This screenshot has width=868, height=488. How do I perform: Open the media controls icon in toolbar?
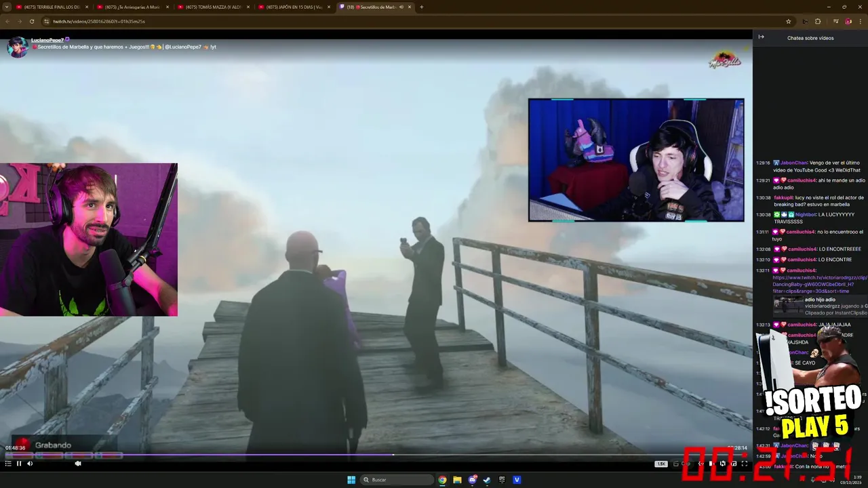[835, 21]
